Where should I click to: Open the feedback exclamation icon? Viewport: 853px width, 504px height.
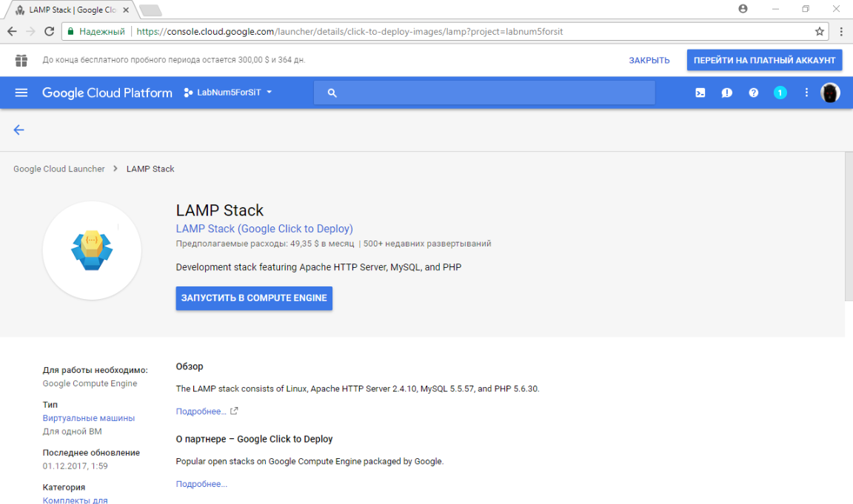[x=727, y=93]
